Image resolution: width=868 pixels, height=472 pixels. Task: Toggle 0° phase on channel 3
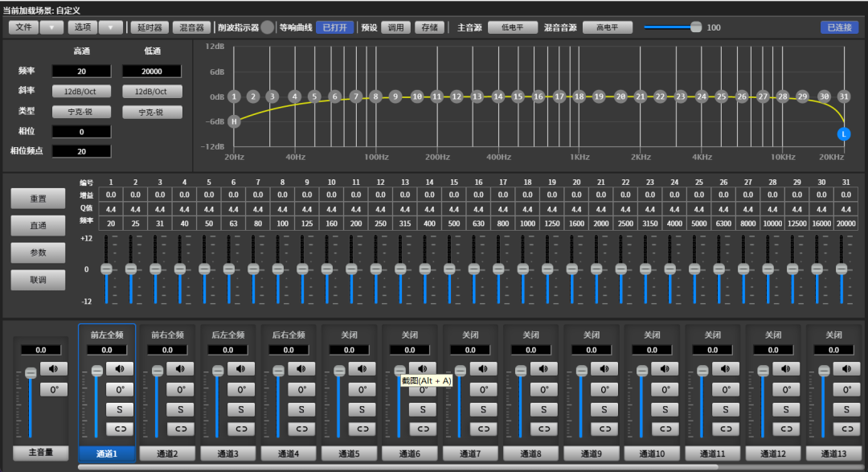tap(241, 389)
